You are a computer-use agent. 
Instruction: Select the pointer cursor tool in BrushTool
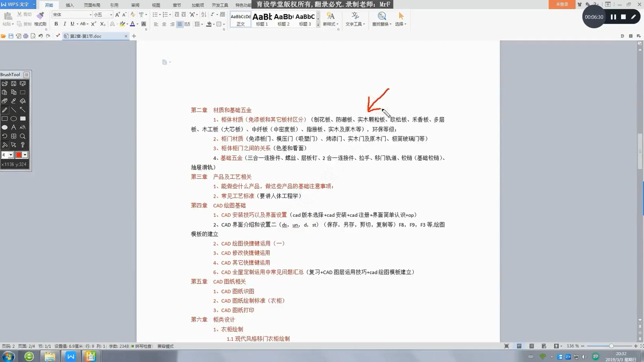(14, 145)
